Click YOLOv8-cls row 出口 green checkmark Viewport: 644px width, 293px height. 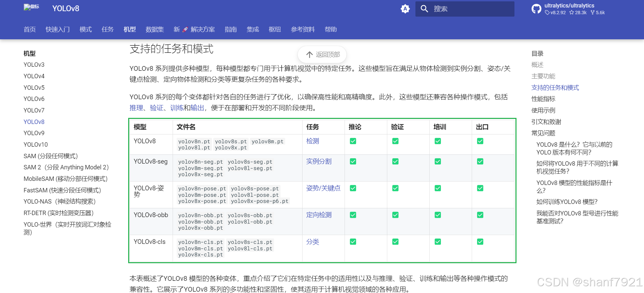click(480, 242)
